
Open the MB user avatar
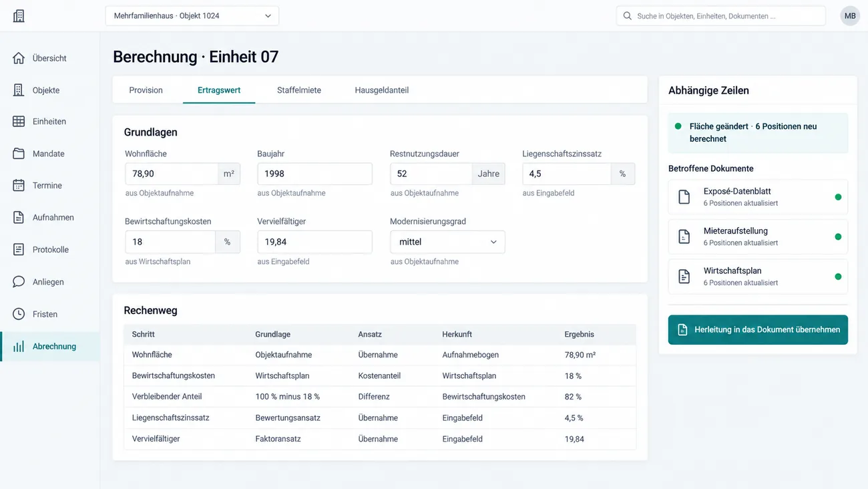click(x=850, y=16)
